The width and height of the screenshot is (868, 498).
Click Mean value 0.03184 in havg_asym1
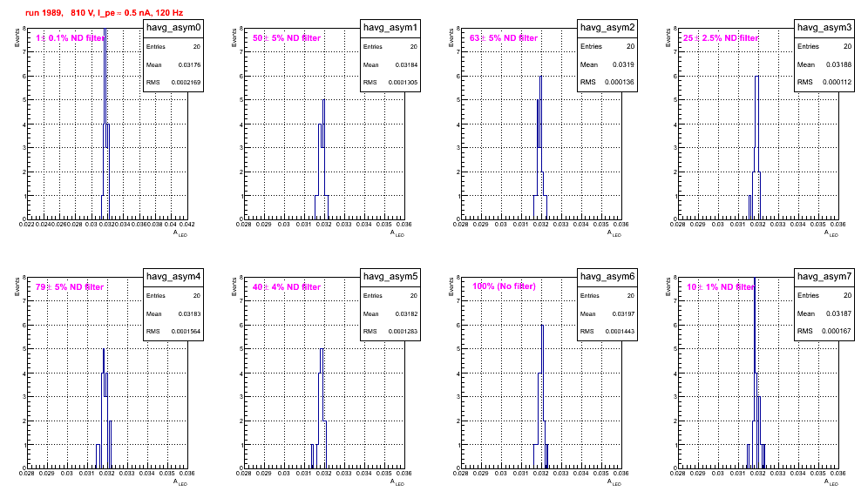(x=406, y=64)
